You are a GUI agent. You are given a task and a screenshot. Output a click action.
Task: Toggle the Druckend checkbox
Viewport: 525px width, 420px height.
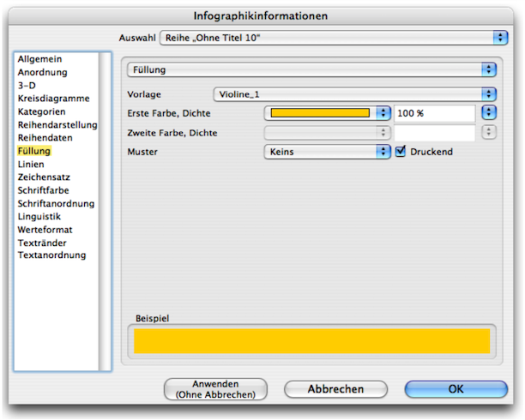click(401, 152)
